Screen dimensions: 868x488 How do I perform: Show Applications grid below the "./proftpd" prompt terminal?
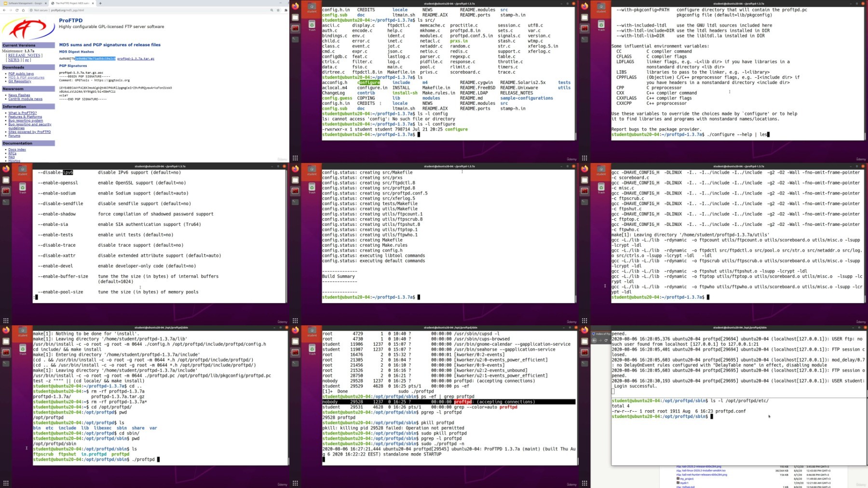6,483
